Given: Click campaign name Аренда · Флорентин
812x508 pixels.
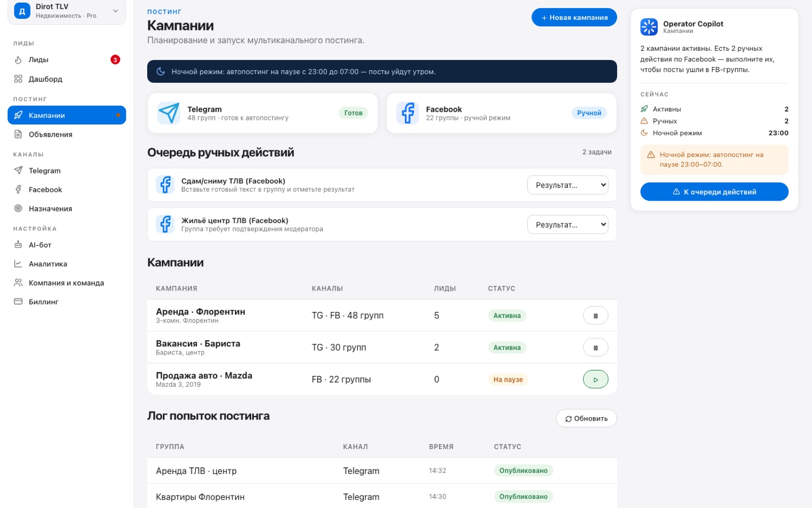Looking at the screenshot, I should coord(200,311).
